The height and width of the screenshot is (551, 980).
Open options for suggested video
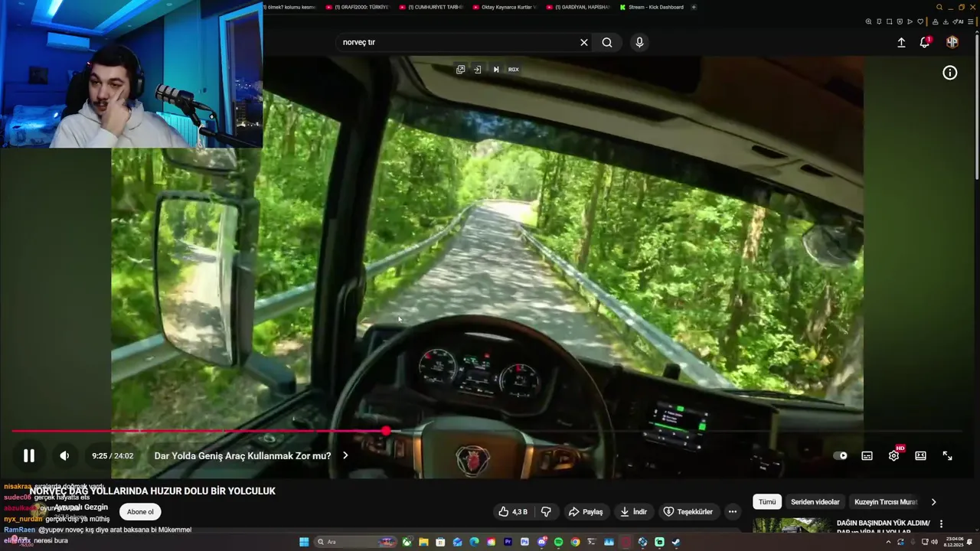coord(942,524)
